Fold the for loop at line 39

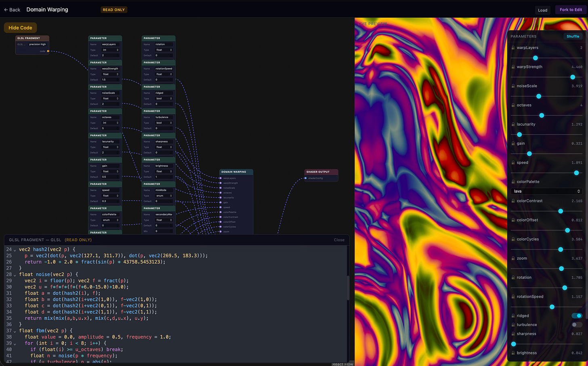[15, 343]
